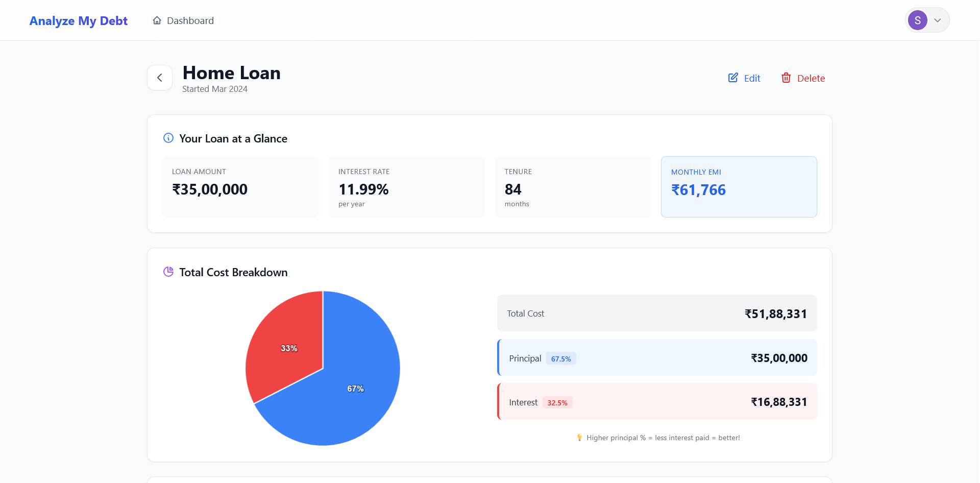The height and width of the screenshot is (483, 980).
Task: Select the blue 67% pie chart segment
Action: click(356, 388)
